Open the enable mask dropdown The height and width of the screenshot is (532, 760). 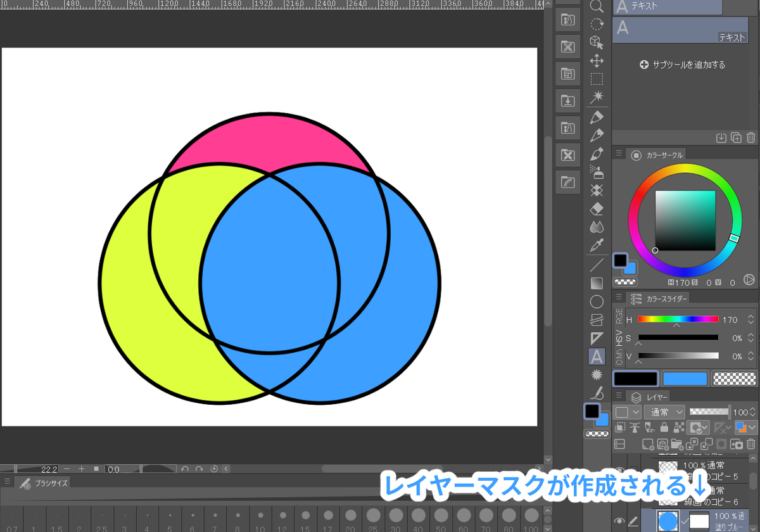699,427
